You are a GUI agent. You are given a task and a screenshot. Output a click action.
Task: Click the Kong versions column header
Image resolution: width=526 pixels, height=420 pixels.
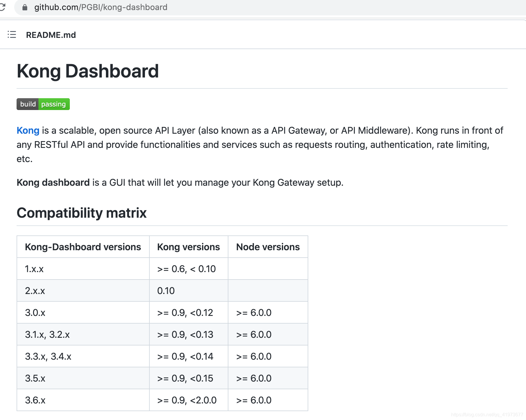188,247
